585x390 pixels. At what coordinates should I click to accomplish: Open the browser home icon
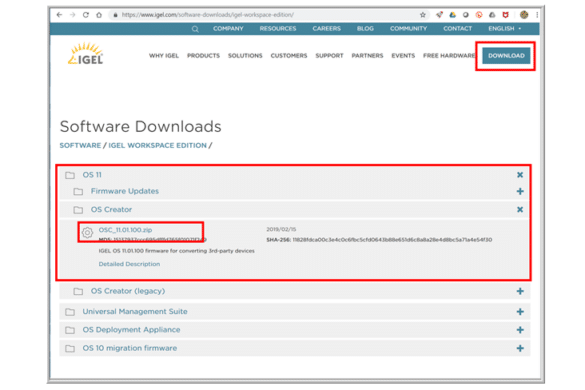tap(99, 15)
